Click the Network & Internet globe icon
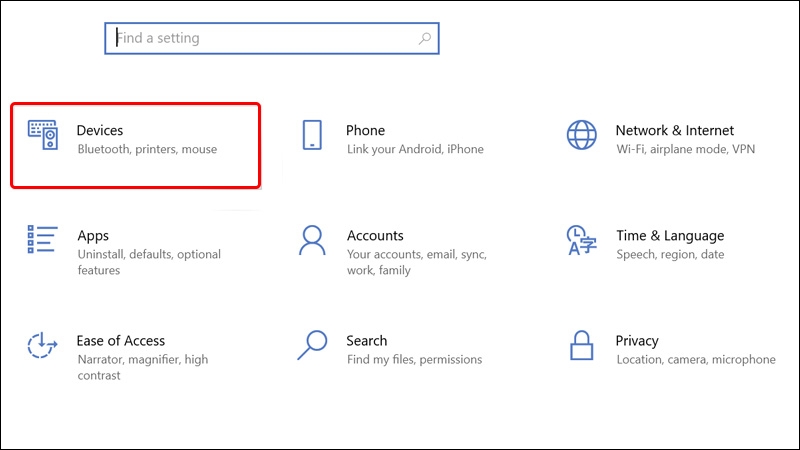 point(582,135)
